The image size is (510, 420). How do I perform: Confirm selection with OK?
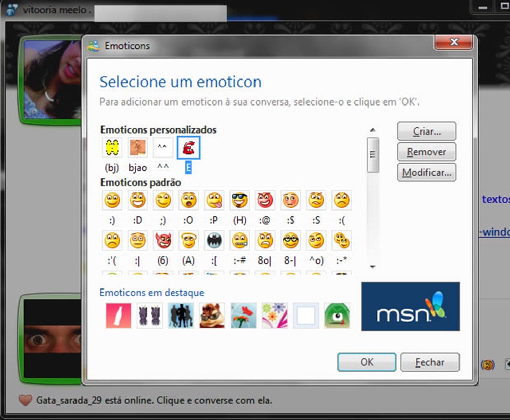click(366, 362)
